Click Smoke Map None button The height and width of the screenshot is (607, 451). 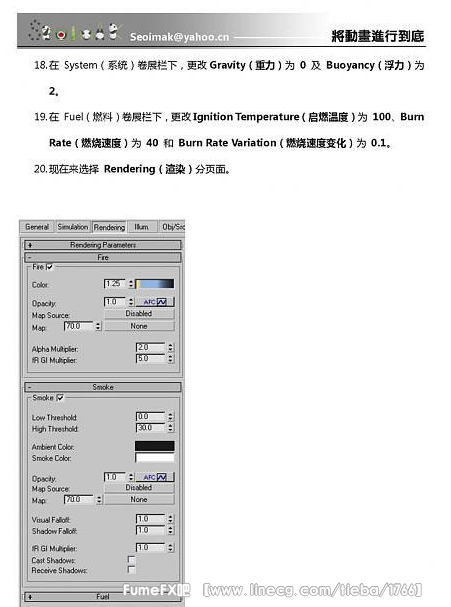point(139,499)
